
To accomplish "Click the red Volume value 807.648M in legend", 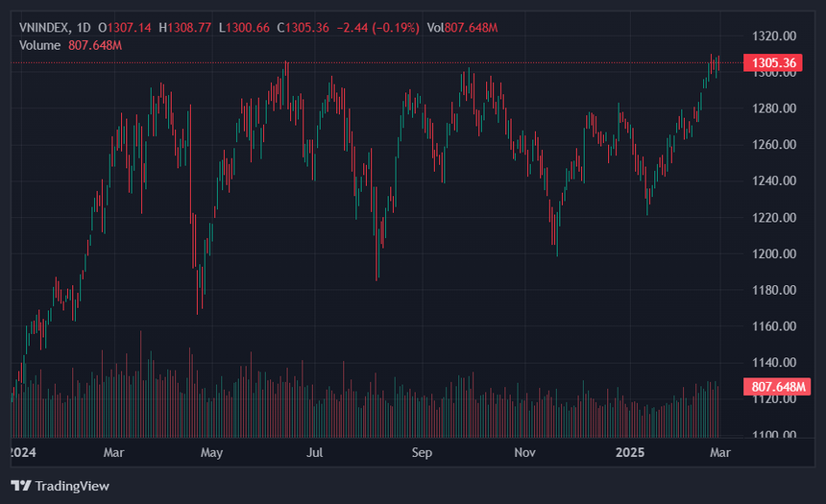I will coord(95,46).
